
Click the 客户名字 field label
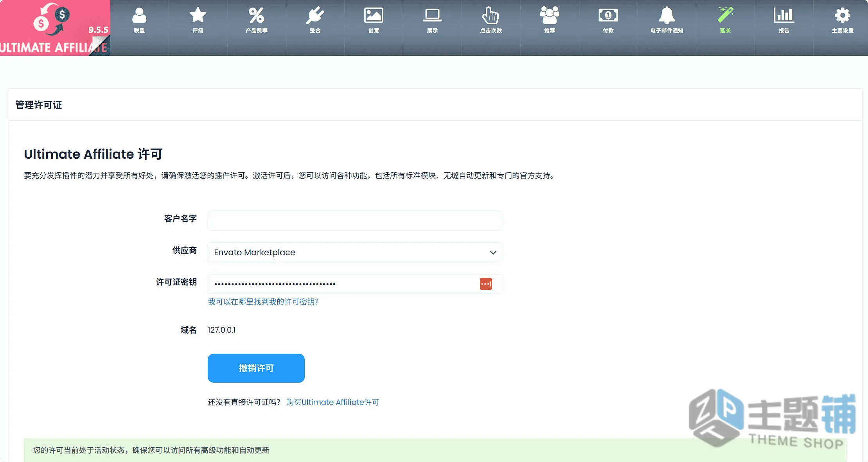point(180,218)
